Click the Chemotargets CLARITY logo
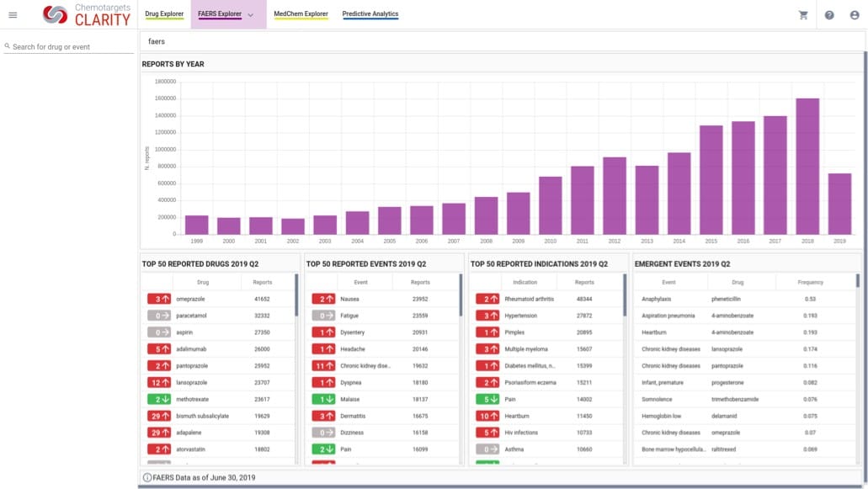This screenshot has width=868, height=489. (87, 15)
